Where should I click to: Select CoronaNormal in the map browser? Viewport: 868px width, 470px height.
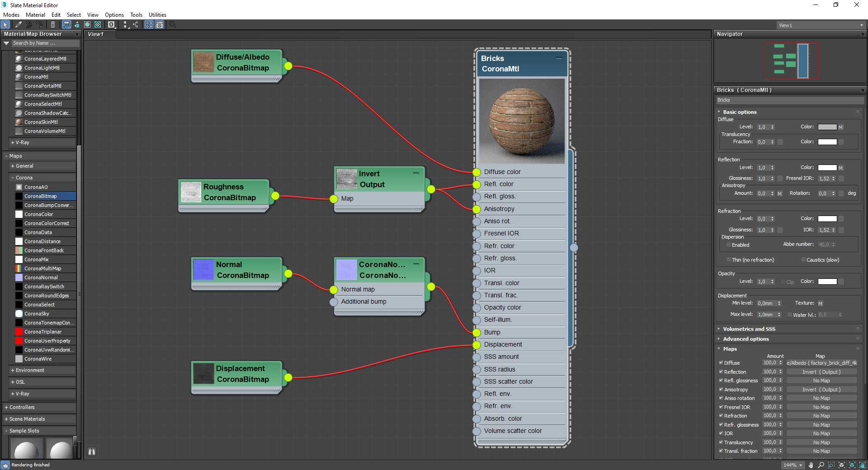41,277
